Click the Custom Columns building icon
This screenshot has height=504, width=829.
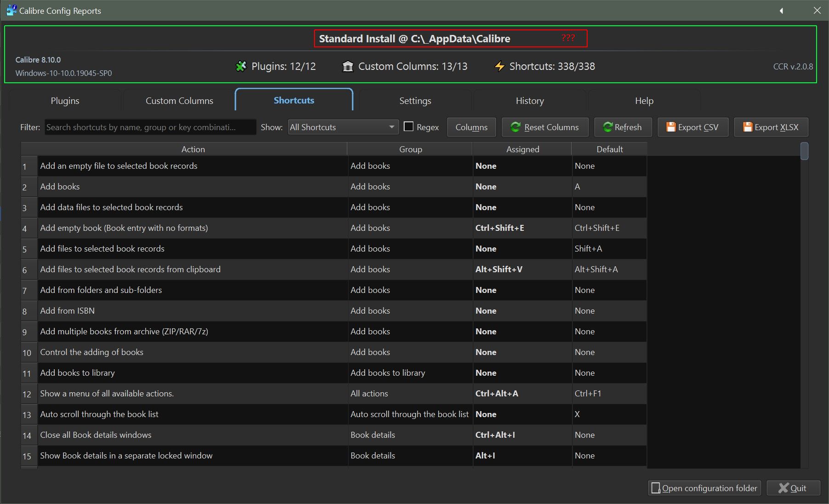coord(348,67)
